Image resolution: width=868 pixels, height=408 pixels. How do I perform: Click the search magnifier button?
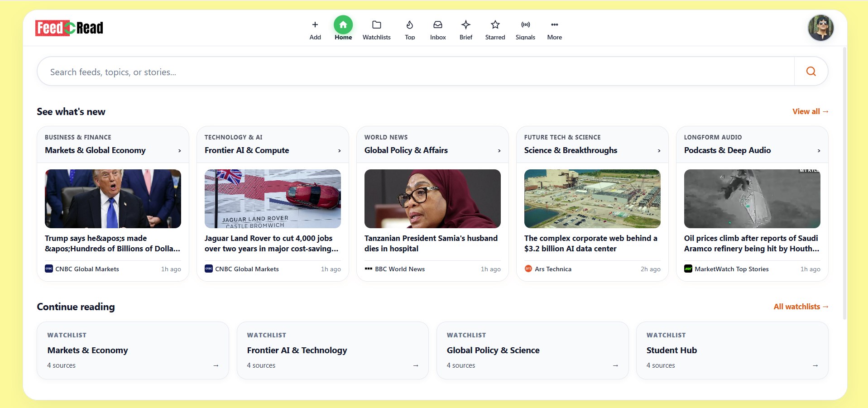pyautogui.click(x=811, y=71)
